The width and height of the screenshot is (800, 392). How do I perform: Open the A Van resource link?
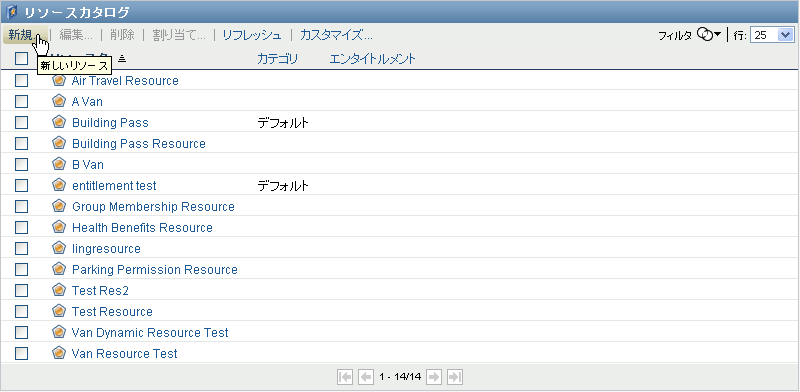(87, 102)
